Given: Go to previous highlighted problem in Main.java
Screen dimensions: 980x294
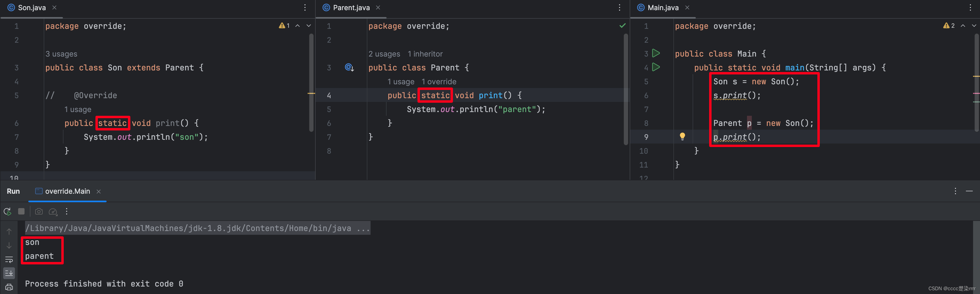Looking at the screenshot, I should click(x=963, y=26).
